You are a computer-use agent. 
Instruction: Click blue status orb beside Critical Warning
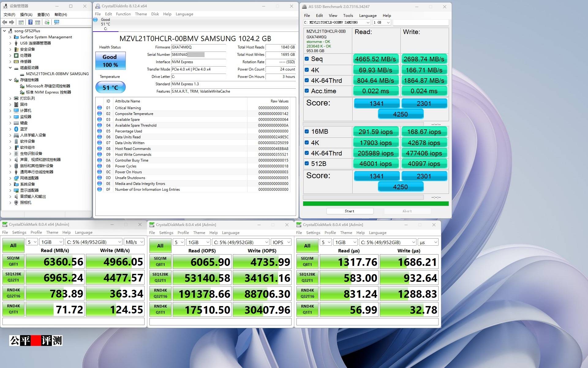(100, 108)
